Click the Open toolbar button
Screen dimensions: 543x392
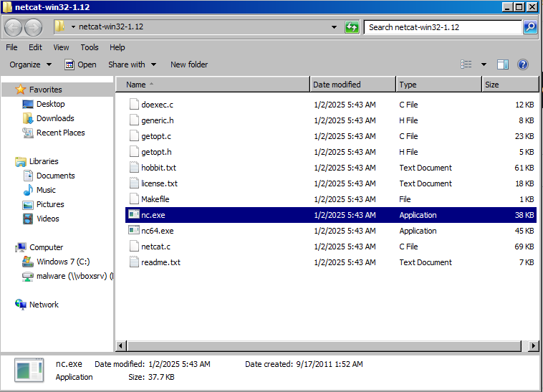(x=80, y=64)
